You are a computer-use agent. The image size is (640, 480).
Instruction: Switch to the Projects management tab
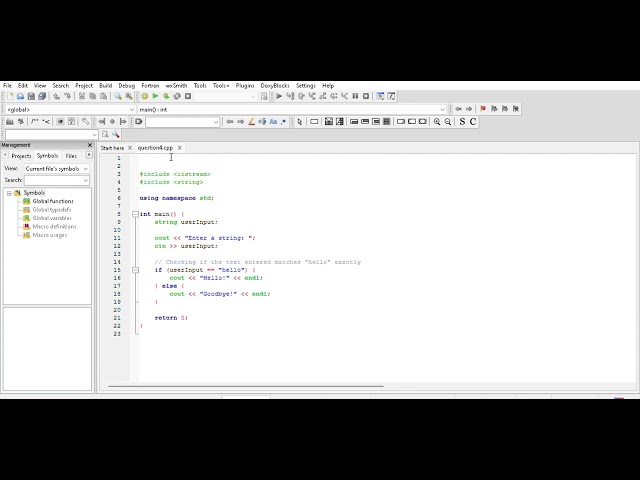21,156
